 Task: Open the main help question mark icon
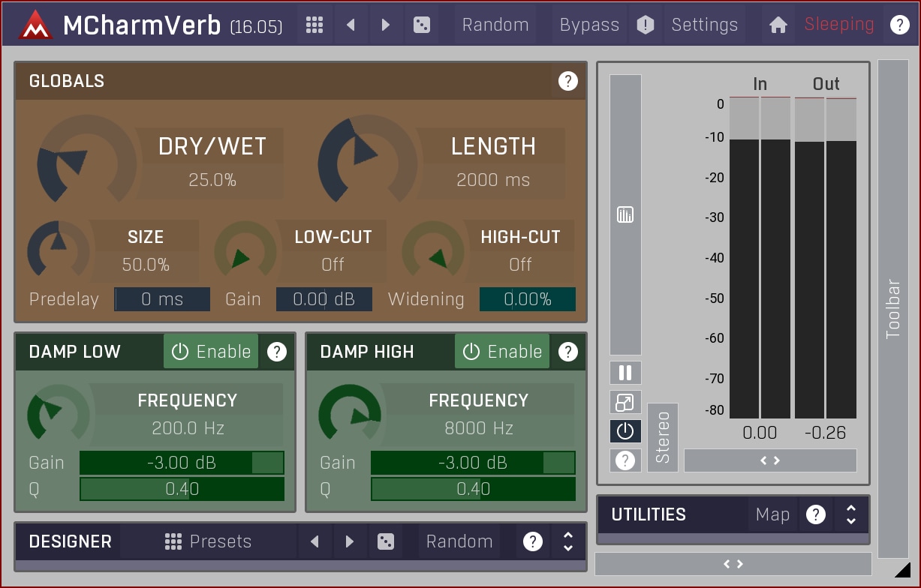pos(899,25)
